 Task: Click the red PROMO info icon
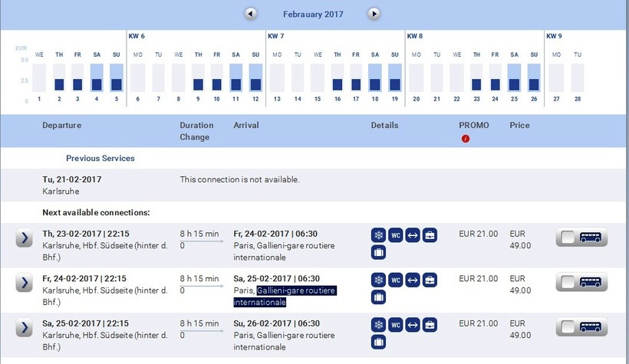(x=465, y=139)
